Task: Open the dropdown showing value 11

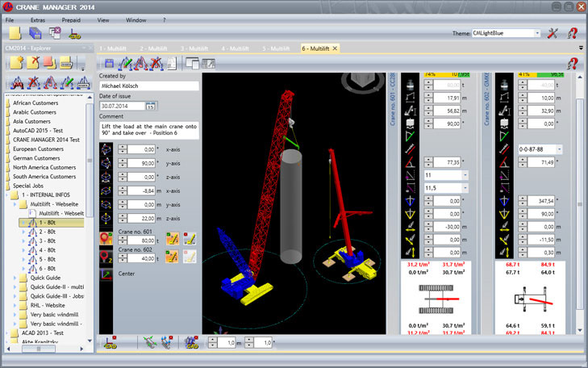Action: point(465,175)
